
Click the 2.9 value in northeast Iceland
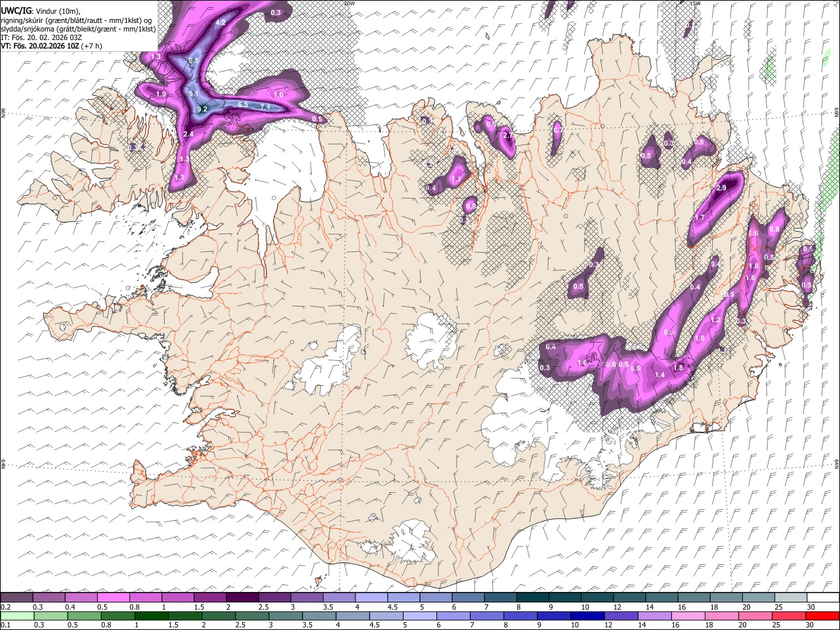click(721, 188)
